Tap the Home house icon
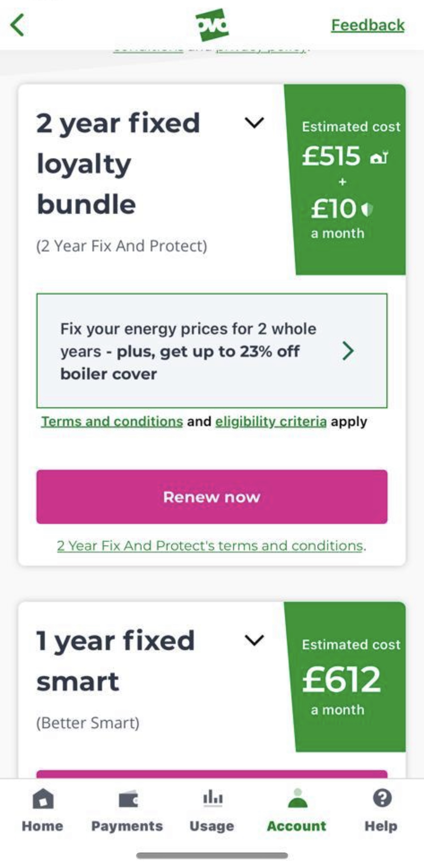424x868 pixels. click(43, 798)
